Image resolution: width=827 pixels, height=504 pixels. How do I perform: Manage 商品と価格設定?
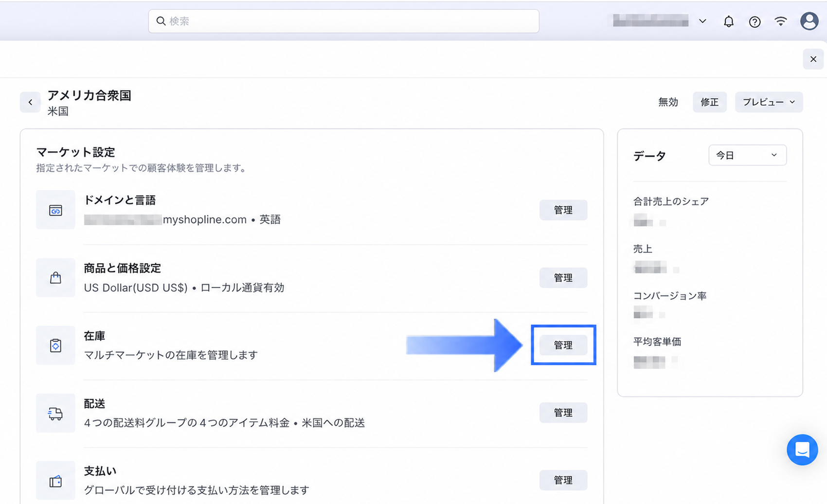[563, 278]
